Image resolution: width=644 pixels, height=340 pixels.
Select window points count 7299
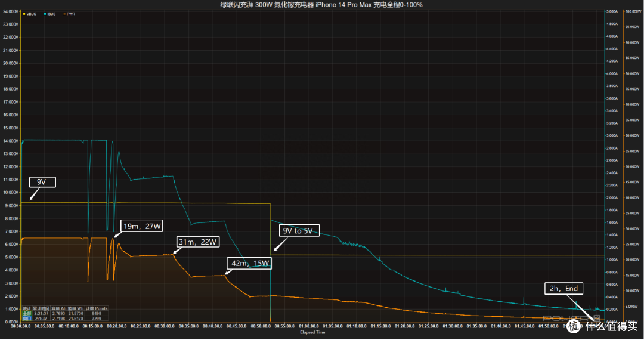(97, 319)
